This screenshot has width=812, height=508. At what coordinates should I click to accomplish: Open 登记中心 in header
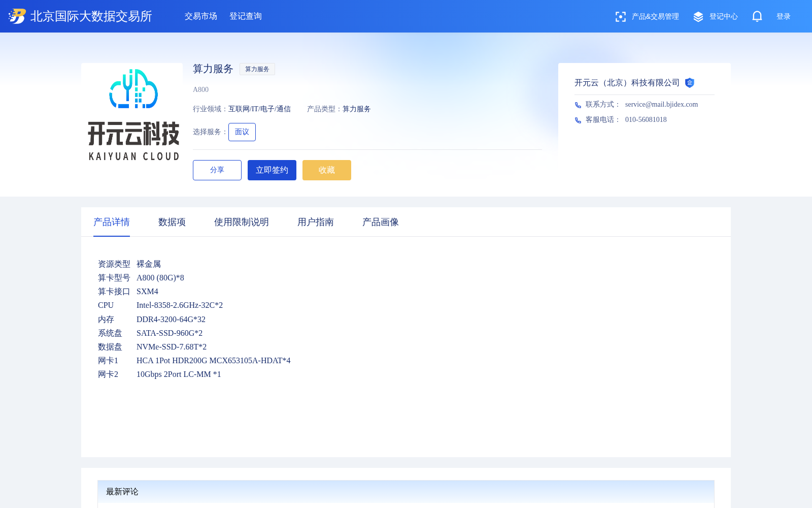click(724, 17)
